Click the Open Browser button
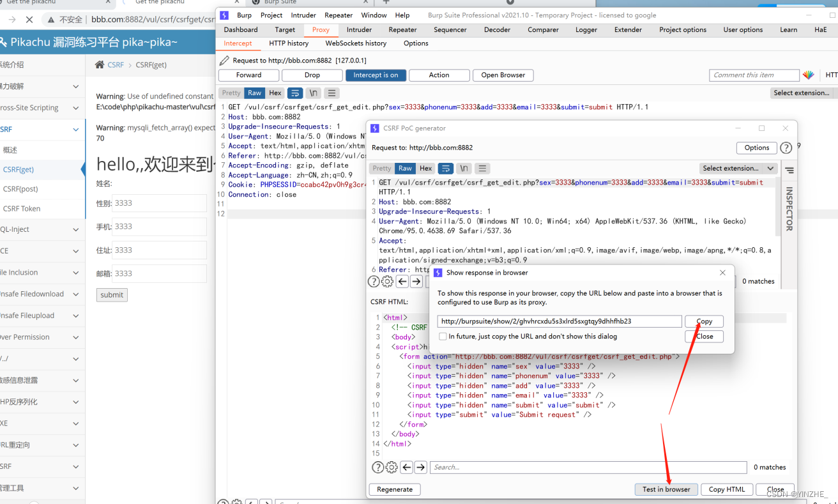The width and height of the screenshot is (838, 504). [x=503, y=75]
